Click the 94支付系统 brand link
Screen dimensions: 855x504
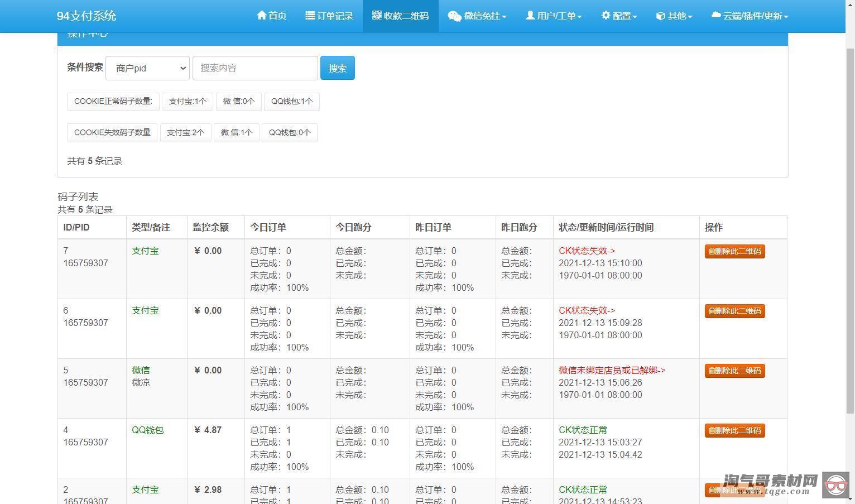[87, 16]
